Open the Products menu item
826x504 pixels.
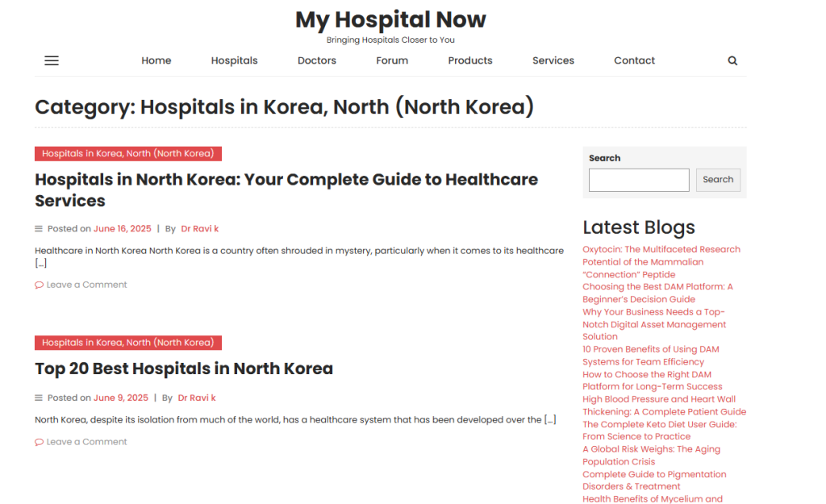point(470,60)
